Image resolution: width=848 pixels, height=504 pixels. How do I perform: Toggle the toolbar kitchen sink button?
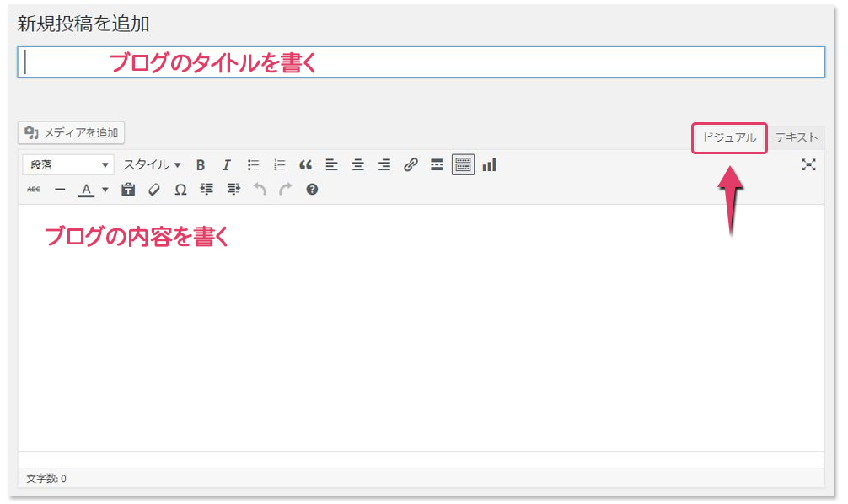coord(463,165)
